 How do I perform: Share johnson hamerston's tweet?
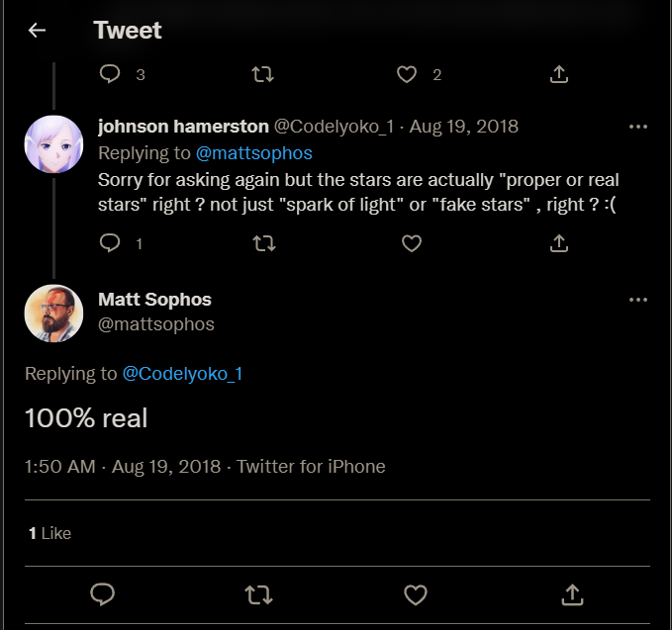click(x=558, y=243)
